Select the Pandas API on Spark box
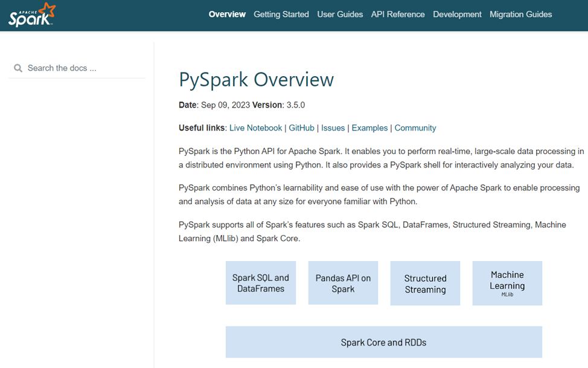588x368 pixels. coord(343,283)
